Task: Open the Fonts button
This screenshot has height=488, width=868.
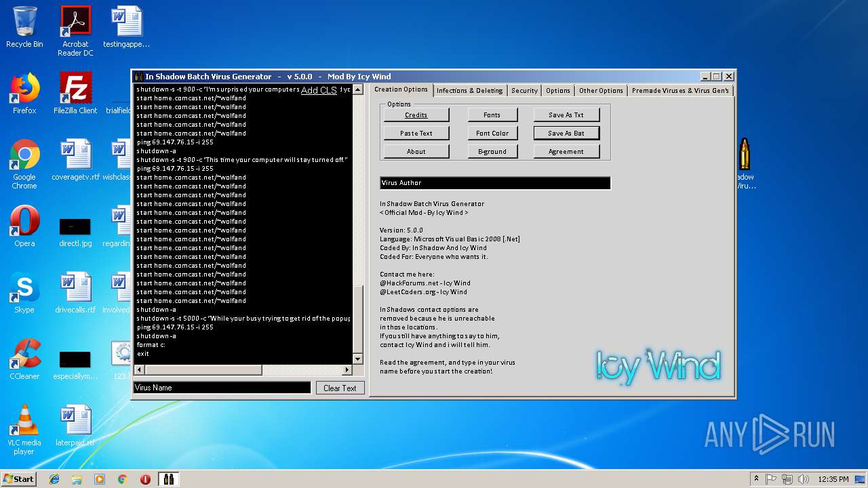Action: [492, 115]
